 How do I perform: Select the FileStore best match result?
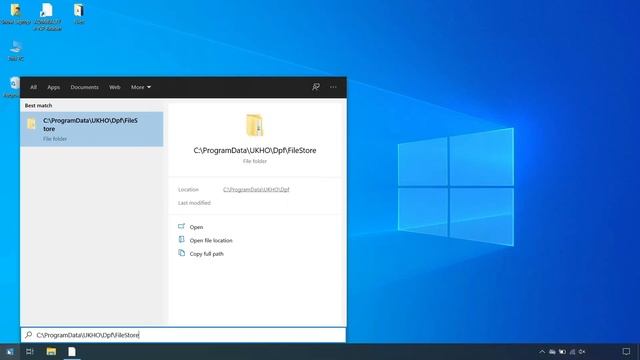pos(92,129)
